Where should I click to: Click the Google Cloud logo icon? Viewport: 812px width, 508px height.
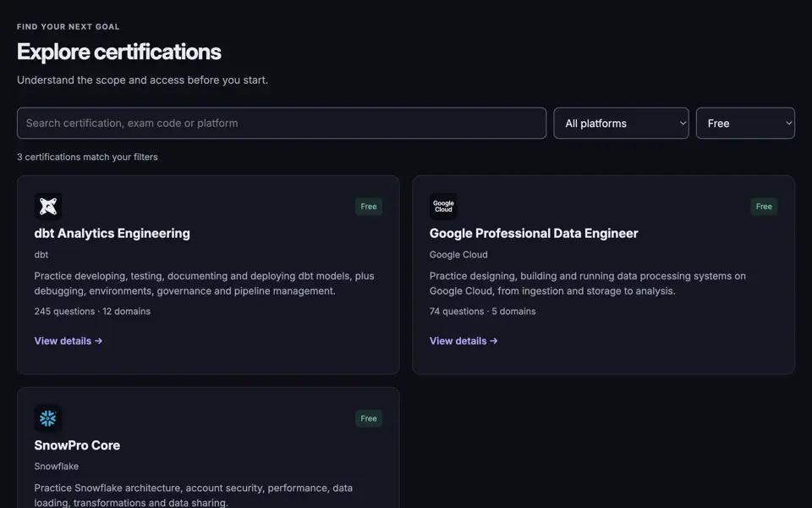click(443, 207)
